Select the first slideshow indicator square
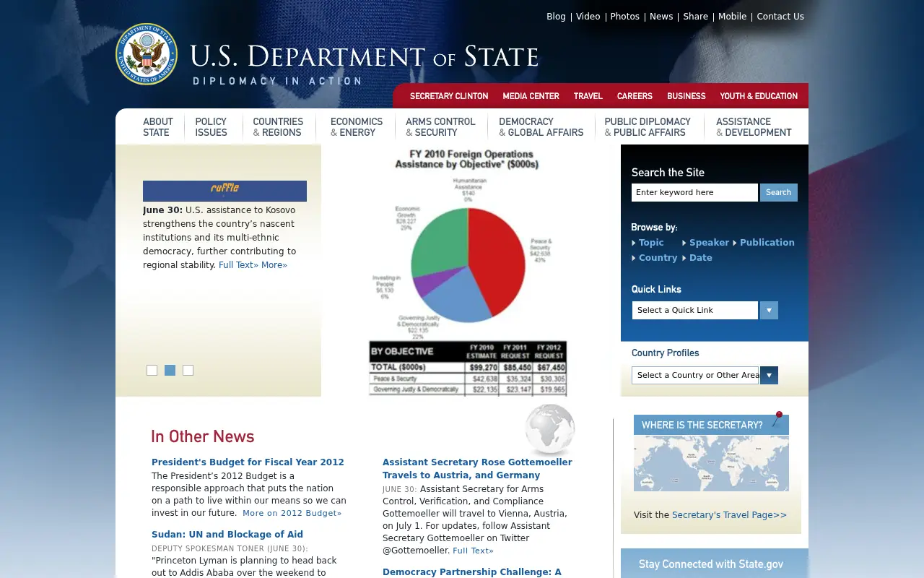The image size is (924, 578). click(x=152, y=370)
